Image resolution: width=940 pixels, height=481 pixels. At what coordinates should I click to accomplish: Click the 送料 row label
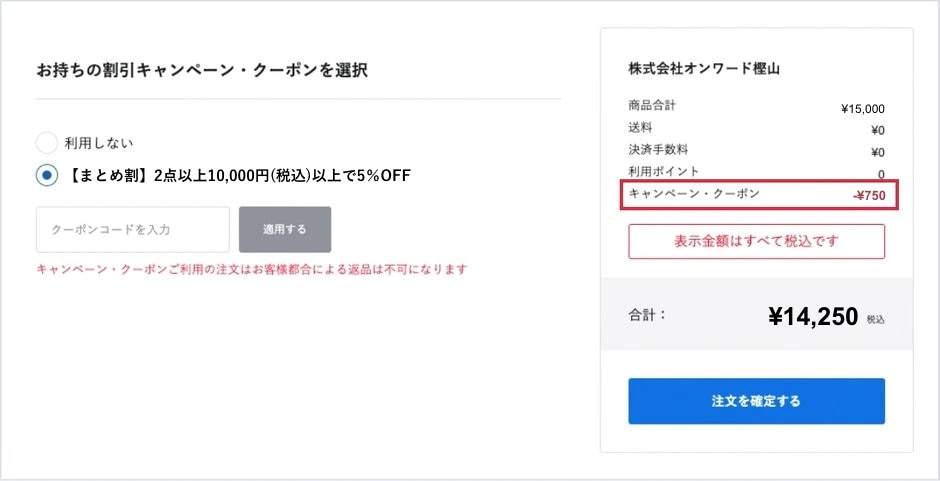[640, 128]
